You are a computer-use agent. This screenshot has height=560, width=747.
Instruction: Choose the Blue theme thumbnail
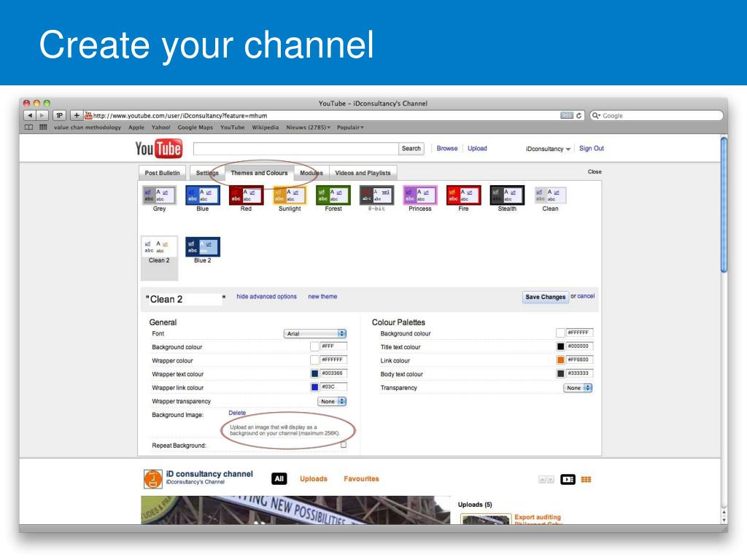pyautogui.click(x=203, y=195)
